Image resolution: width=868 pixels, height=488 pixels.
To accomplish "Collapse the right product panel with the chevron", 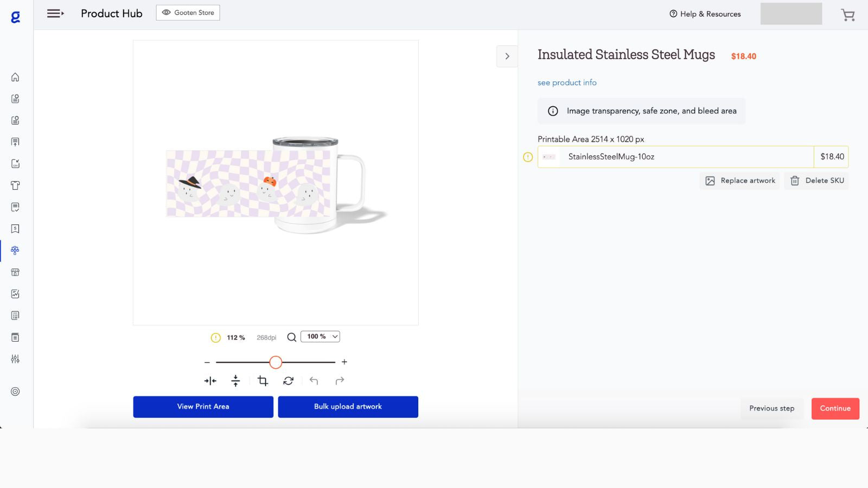I will pos(507,56).
